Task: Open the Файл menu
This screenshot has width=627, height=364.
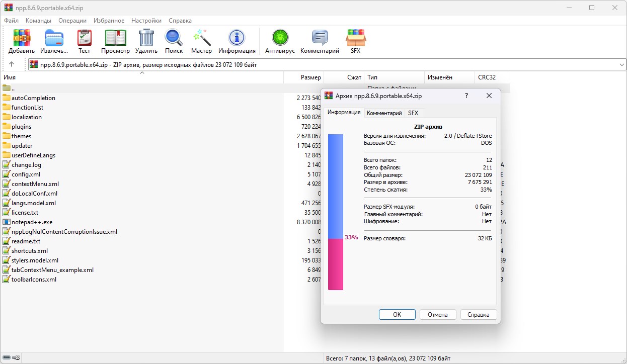Action: 11,21
